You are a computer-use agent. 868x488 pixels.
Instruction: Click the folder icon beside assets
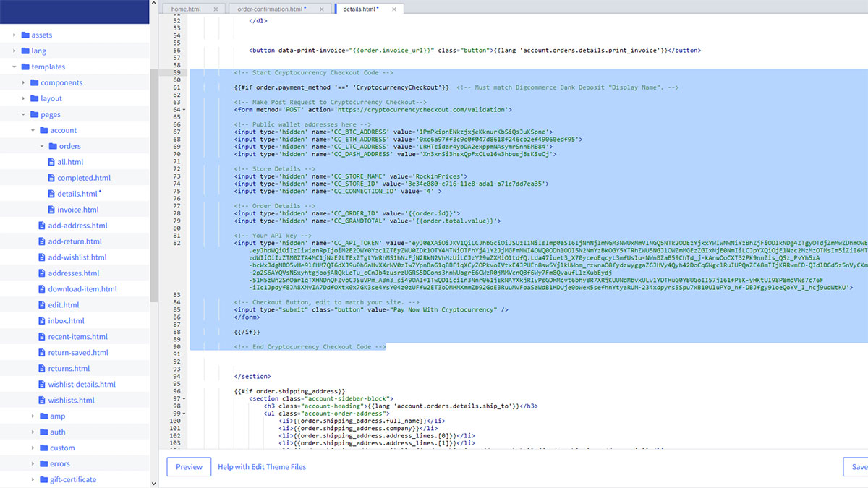coord(25,35)
